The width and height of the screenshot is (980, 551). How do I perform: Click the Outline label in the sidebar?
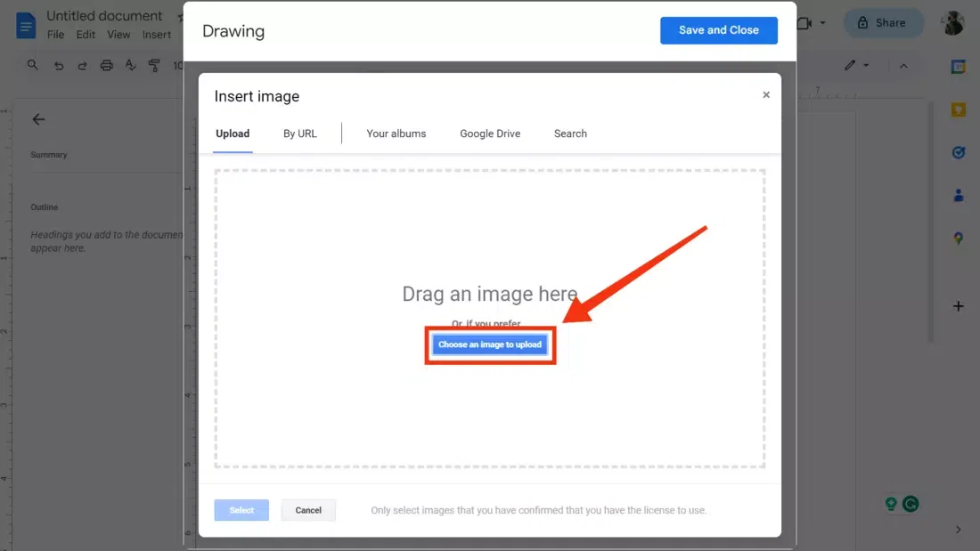pyautogui.click(x=45, y=207)
